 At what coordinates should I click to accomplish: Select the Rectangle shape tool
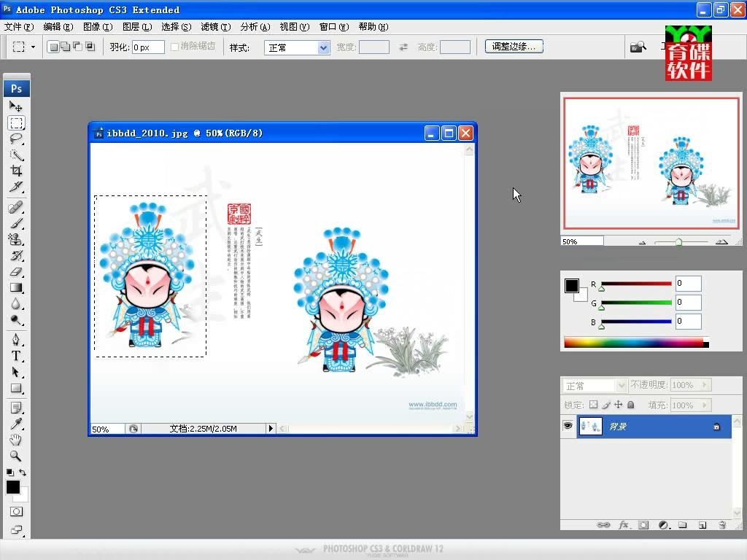[16, 388]
